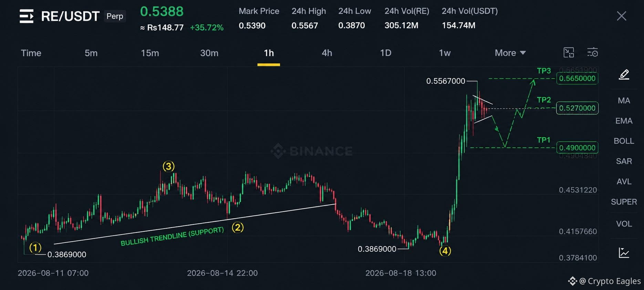The height and width of the screenshot is (290, 644).
Task: Click the 2026-08-11 07:00 time label
Action: [53, 273]
